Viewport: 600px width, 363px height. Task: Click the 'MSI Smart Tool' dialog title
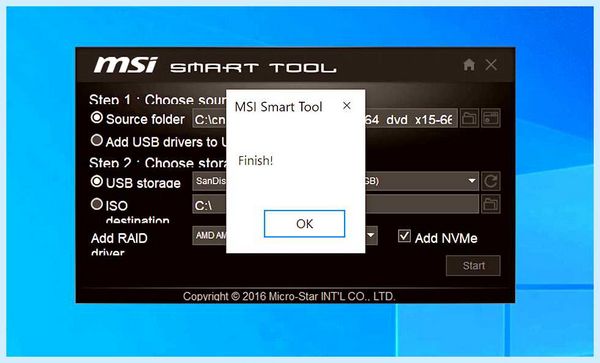[x=278, y=107]
